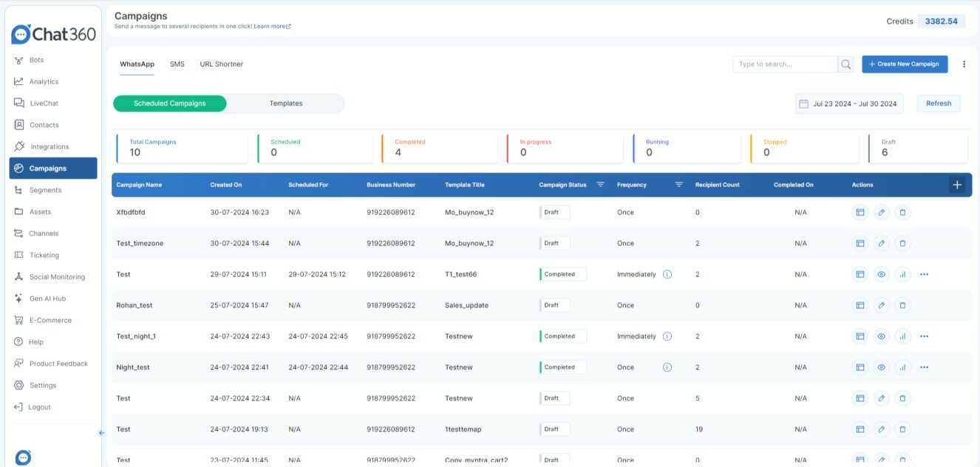This screenshot has height=467, width=980.
Task: Click the Create New Campaign button
Action: pyautogui.click(x=905, y=64)
